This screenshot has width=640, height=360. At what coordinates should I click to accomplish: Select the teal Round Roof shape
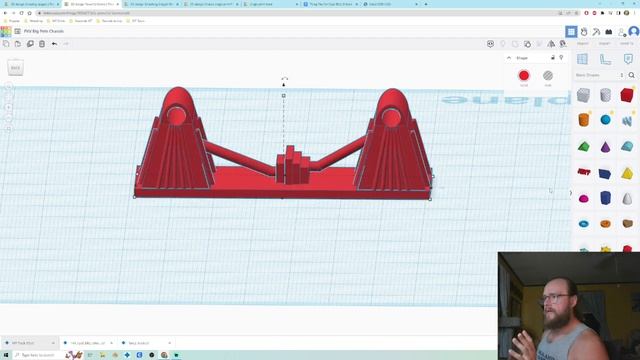627,146
